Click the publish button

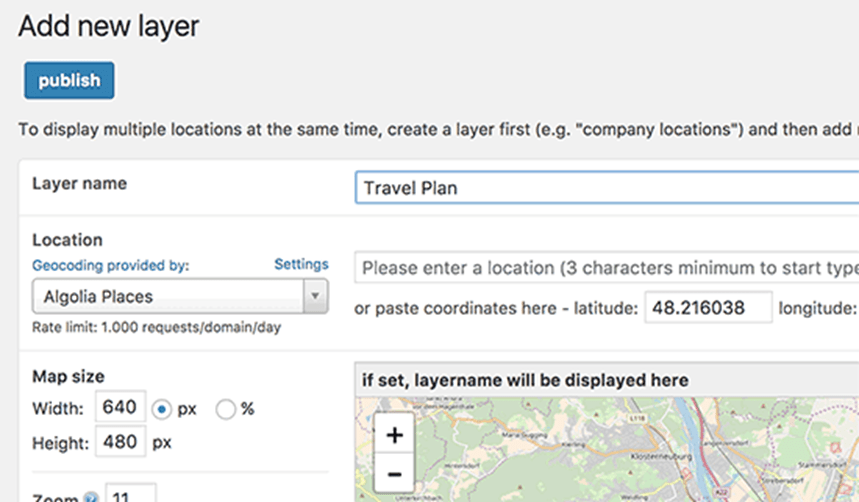click(x=69, y=81)
